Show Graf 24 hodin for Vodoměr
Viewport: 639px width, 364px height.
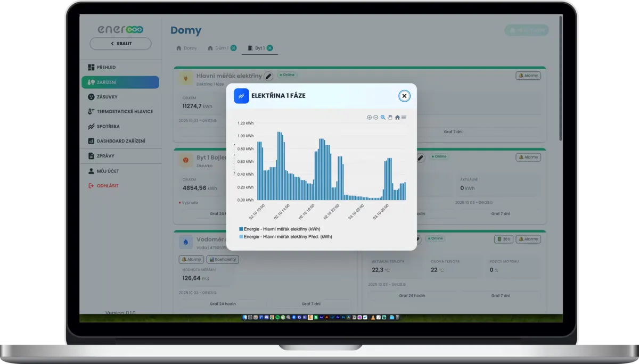pyautogui.click(x=223, y=304)
